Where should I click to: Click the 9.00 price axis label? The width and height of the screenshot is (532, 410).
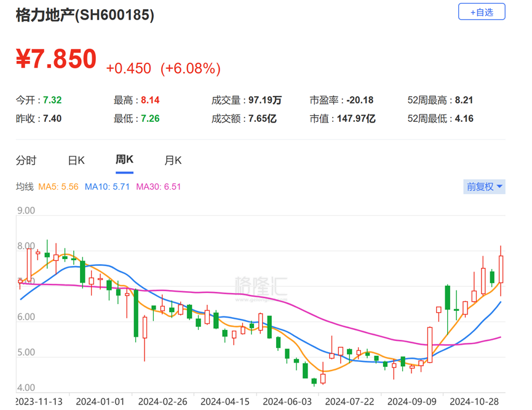tap(26, 211)
